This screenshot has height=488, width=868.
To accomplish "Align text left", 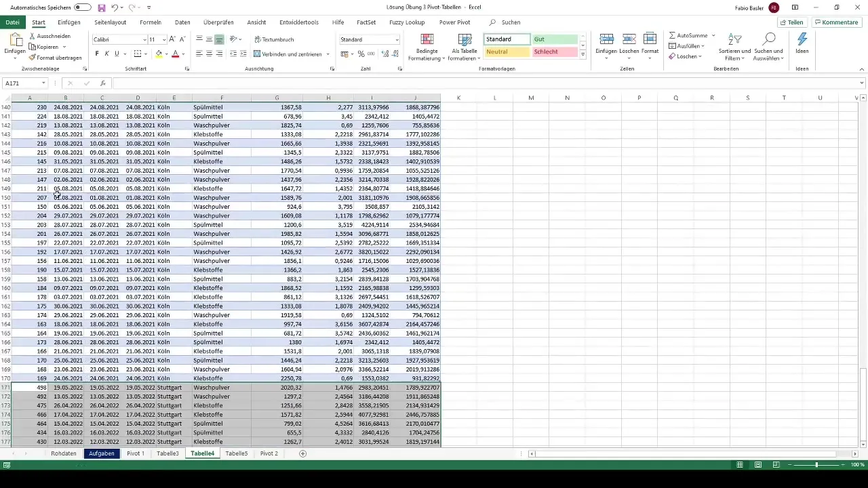I will tap(199, 54).
